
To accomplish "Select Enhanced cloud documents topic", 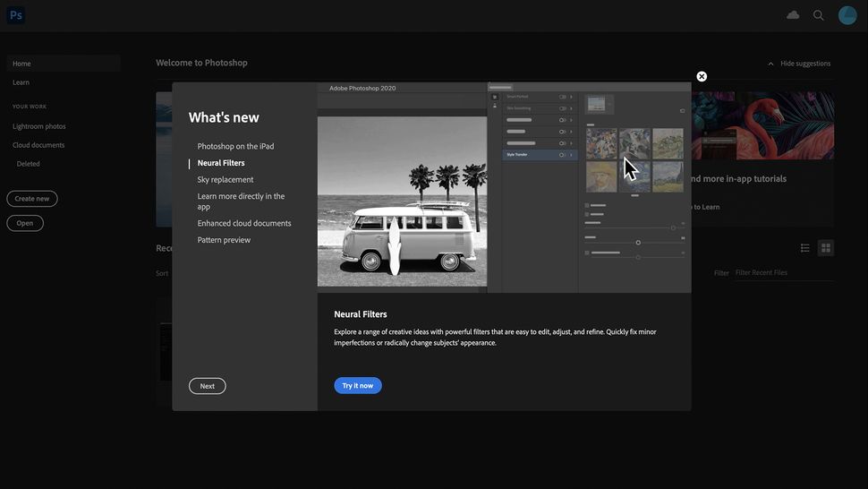I will (x=244, y=223).
